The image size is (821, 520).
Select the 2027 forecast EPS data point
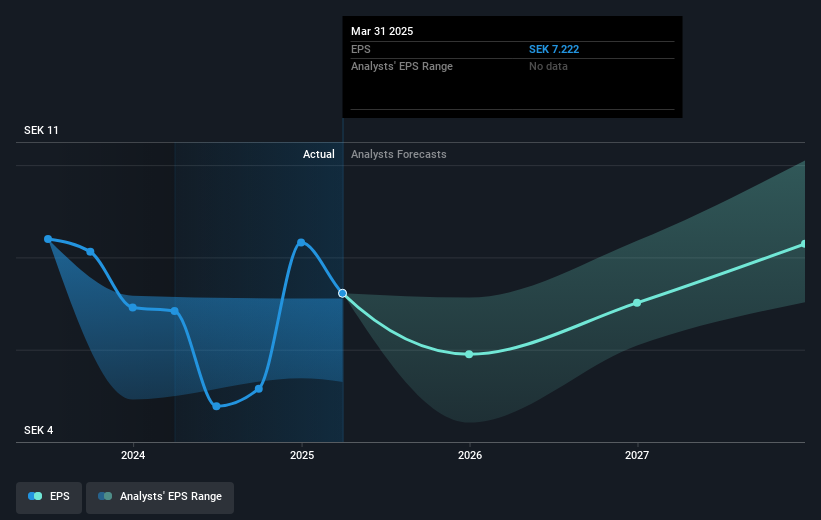tap(637, 303)
